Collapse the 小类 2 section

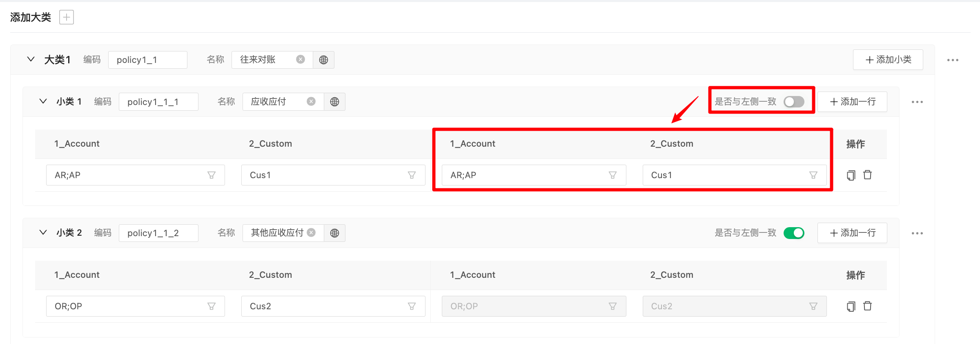click(x=43, y=232)
